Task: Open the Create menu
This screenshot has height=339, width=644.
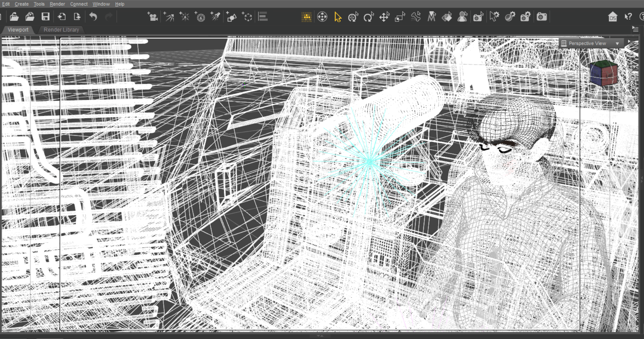Action: [x=21, y=4]
